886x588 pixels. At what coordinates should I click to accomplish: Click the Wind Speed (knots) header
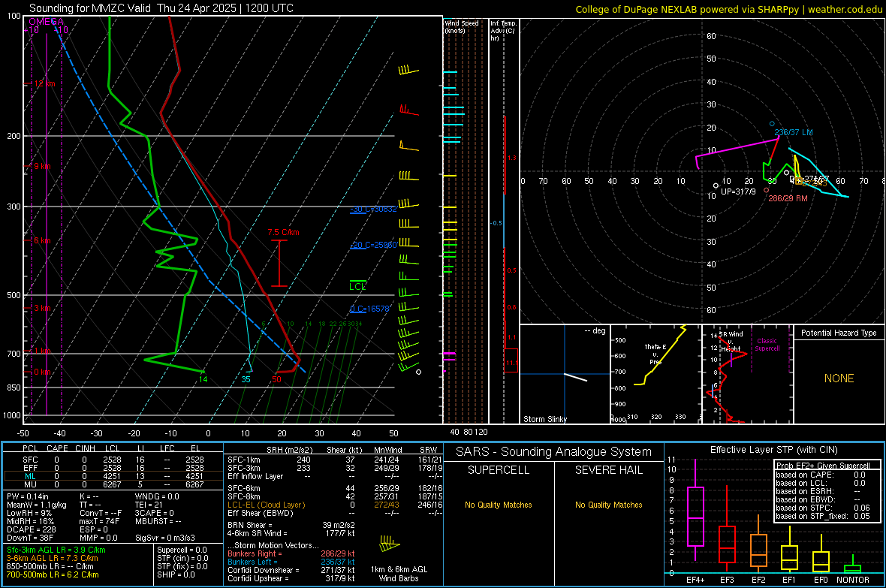(x=462, y=26)
